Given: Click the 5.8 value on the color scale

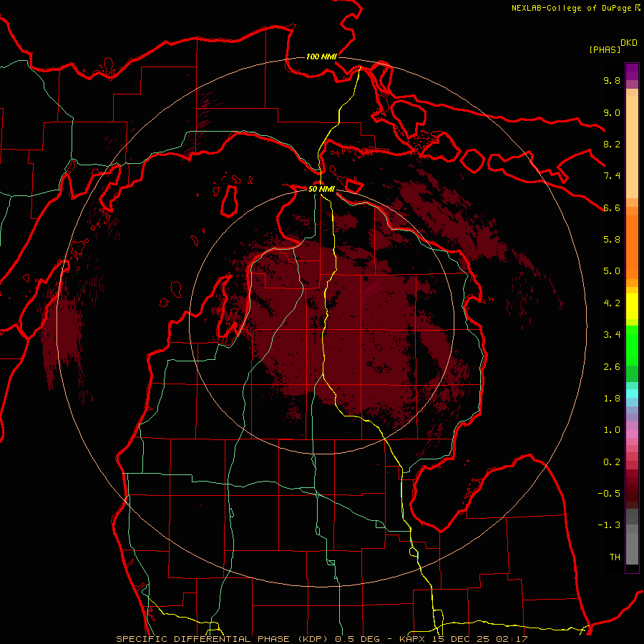Looking at the screenshot, I should (612, 240).
